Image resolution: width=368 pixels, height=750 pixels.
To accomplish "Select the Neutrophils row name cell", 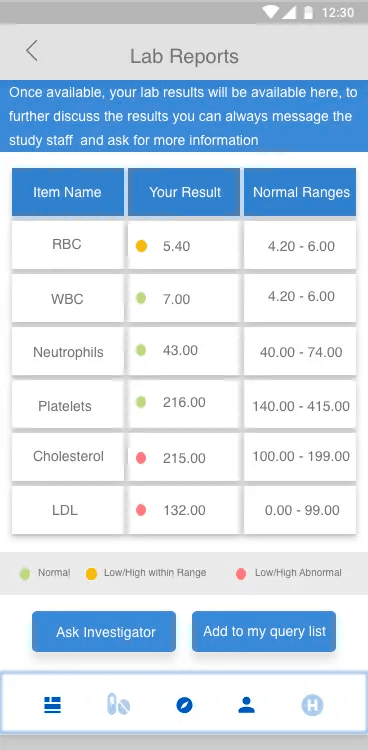I will pyautogui.click(x=67, y=352).
